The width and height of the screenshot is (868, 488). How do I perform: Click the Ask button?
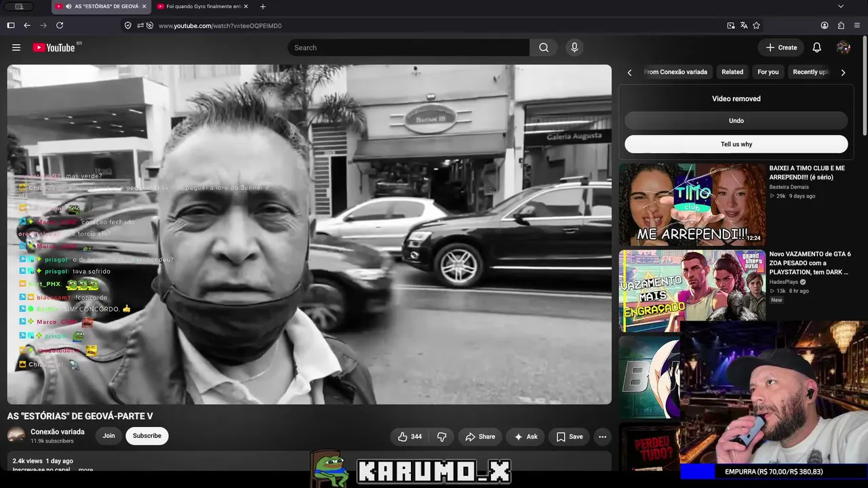click(526, 437)
